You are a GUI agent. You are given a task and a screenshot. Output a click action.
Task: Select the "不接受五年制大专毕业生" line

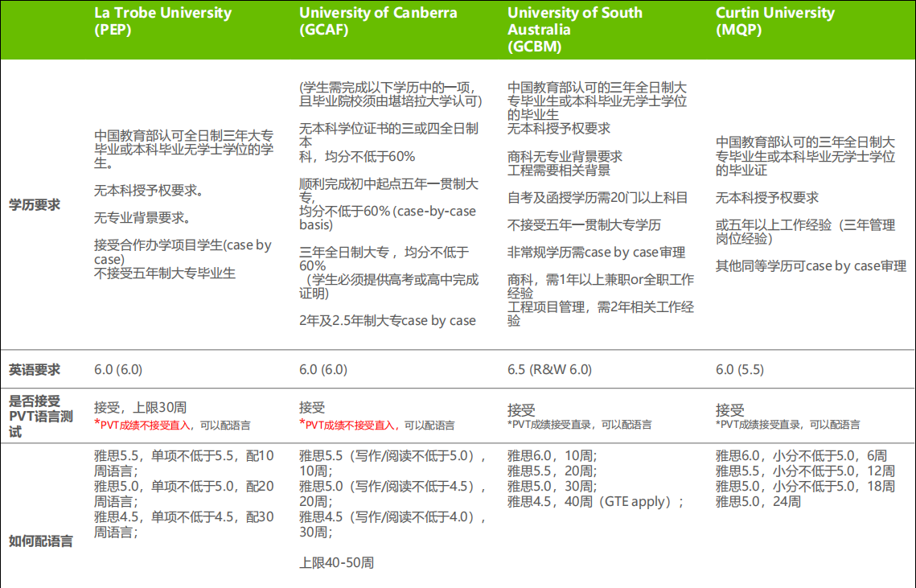coord(165,273)
